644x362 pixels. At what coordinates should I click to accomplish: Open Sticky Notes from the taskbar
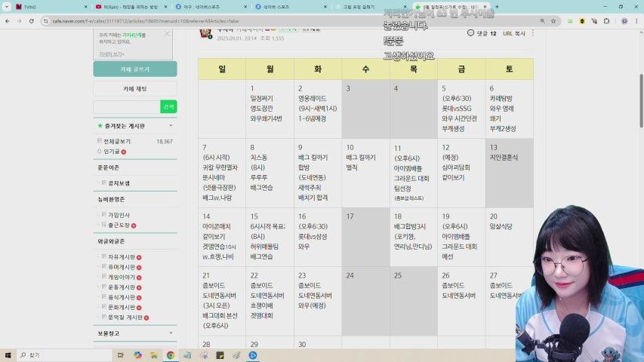220,355
